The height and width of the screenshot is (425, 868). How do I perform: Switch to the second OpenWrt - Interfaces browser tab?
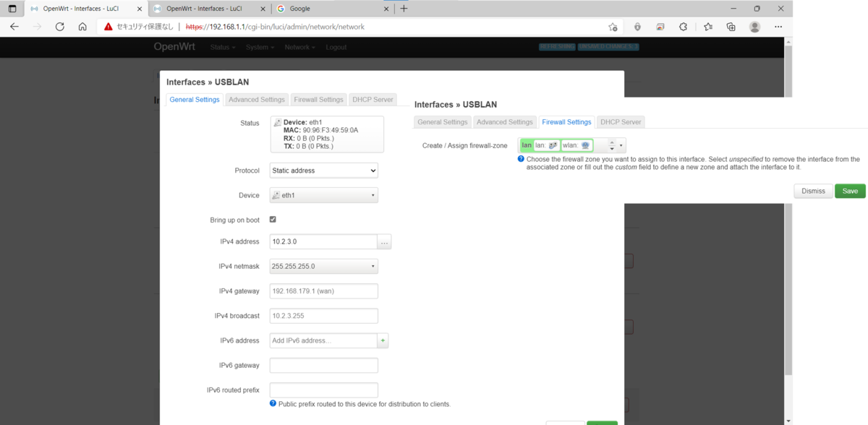209,9
